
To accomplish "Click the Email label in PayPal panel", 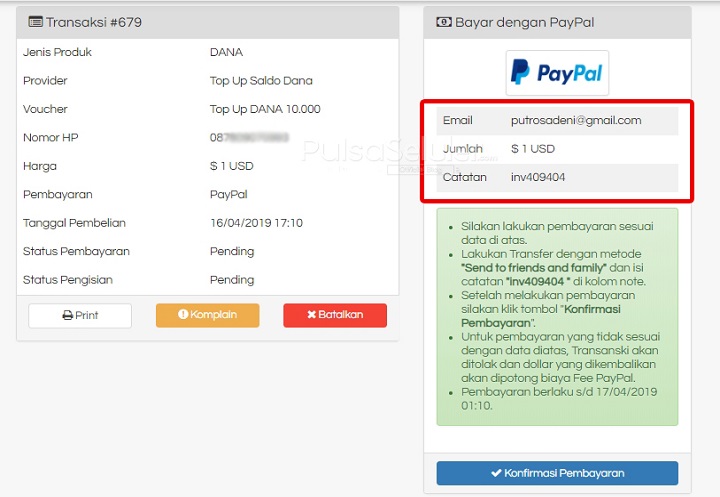I will [457, 120].
